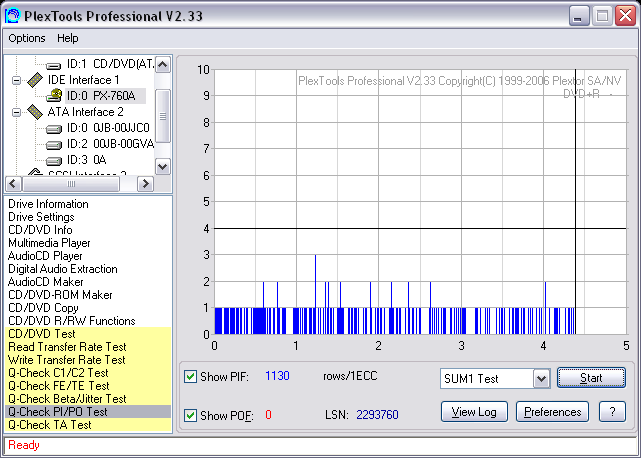Click the device tree scroll left arrow
The image size is (641, 458).
click(x=13, y=184)
